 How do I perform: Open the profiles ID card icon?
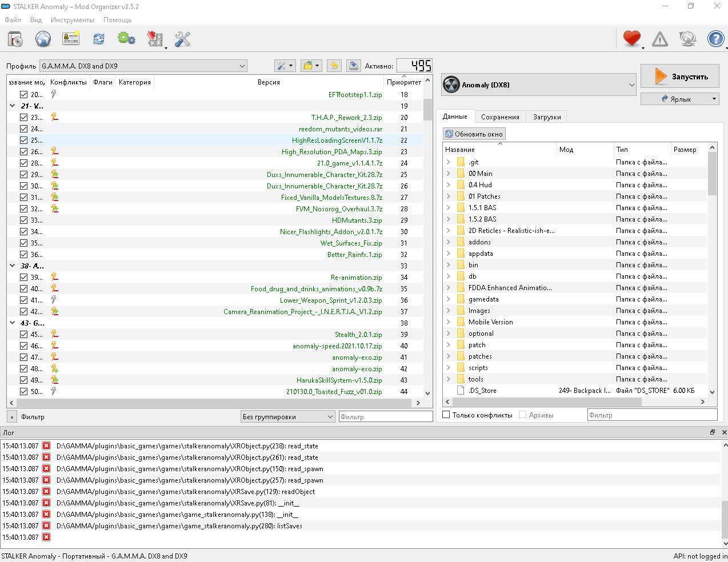coord(71,39)
